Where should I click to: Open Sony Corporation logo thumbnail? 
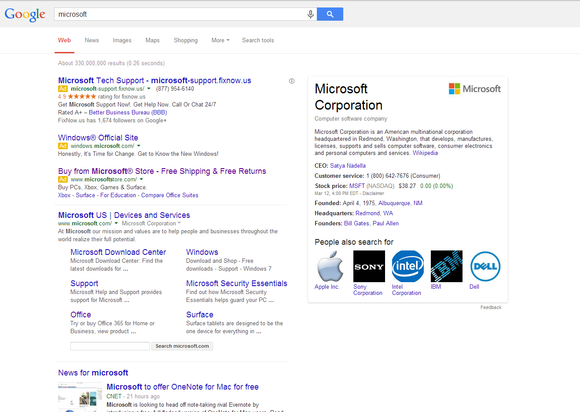(369, 266)
